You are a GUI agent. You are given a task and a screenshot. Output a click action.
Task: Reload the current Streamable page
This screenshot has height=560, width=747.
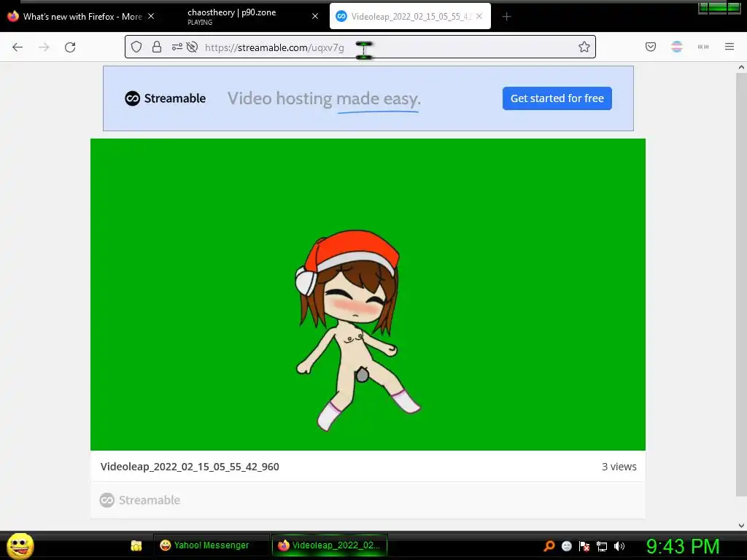tap(70, 47)
